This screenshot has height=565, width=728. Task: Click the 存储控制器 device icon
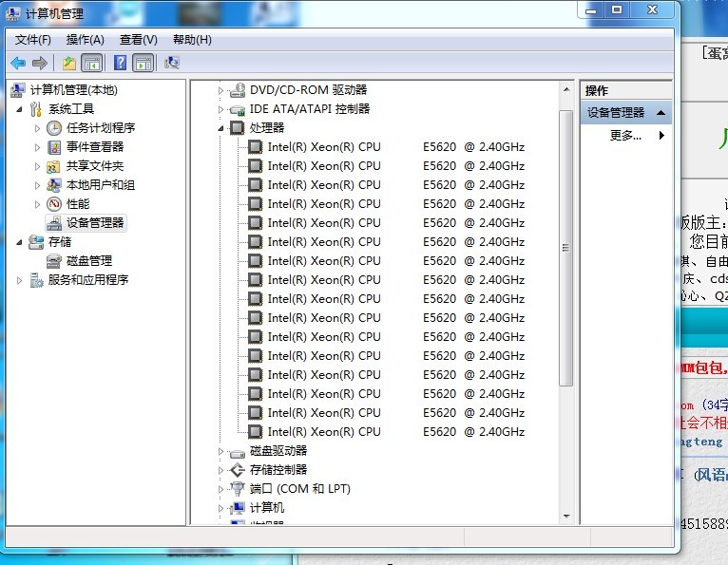[238, 470]
